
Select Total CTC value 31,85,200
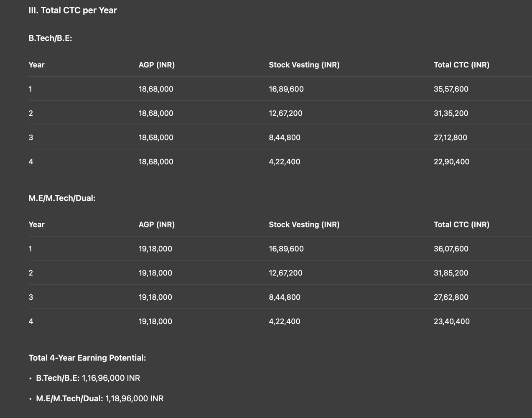451,273
